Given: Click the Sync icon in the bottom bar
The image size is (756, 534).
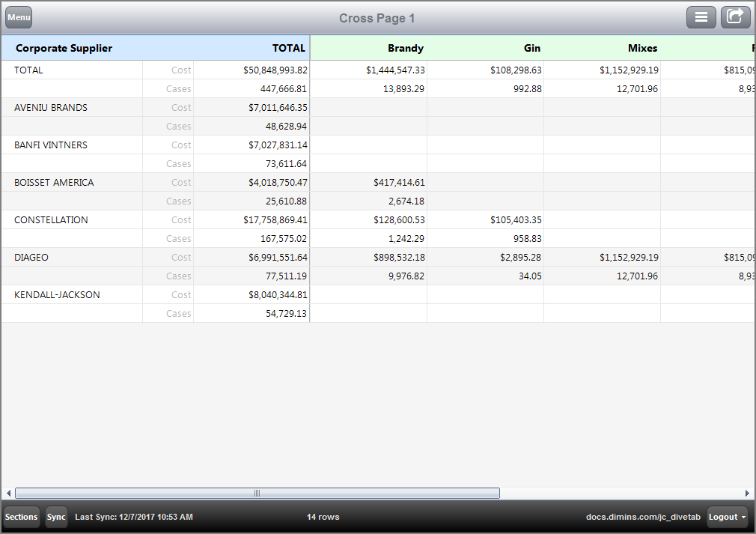Looking at the screenshot, I should (x=56, y=517).
